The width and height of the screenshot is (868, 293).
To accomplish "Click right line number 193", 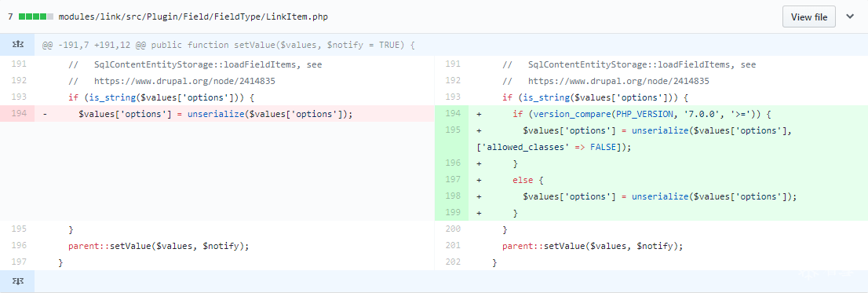I will 453,97.
